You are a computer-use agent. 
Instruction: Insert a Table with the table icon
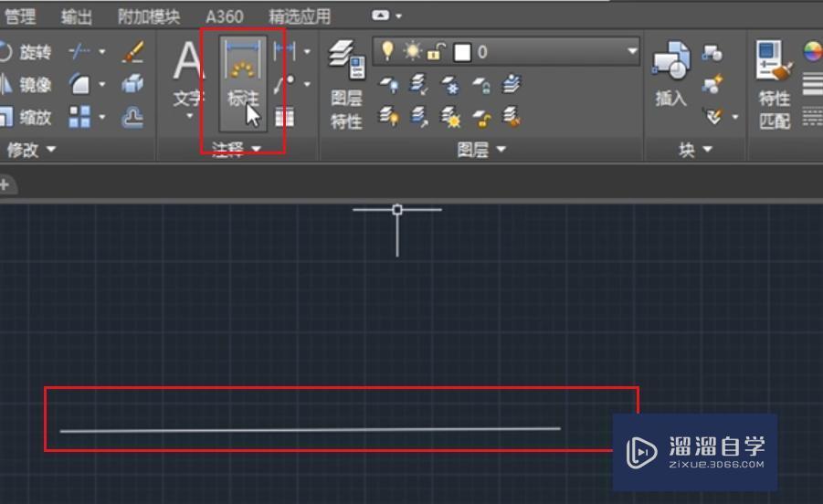(285, 117)
